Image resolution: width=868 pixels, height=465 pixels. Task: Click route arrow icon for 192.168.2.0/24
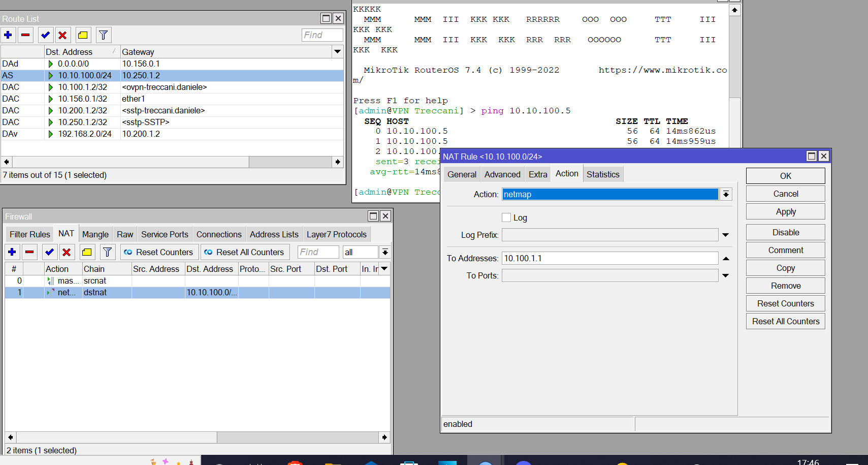point(51,134)
